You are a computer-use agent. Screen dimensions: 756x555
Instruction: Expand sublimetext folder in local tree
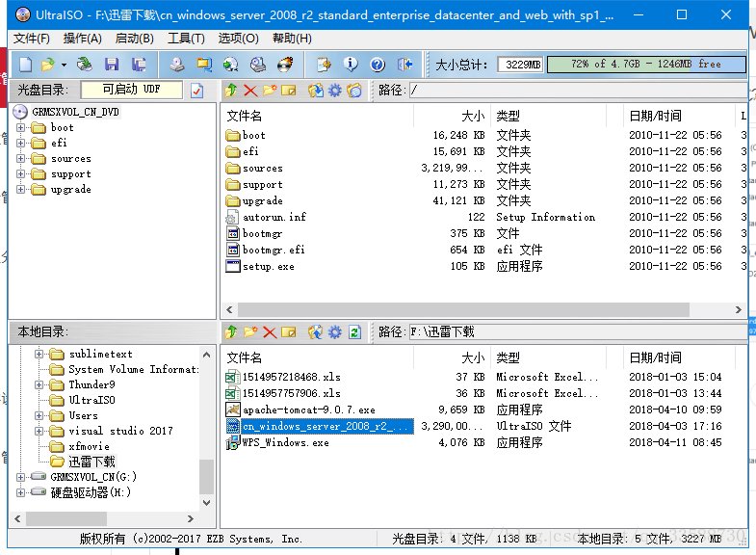(x=39, y=354)
